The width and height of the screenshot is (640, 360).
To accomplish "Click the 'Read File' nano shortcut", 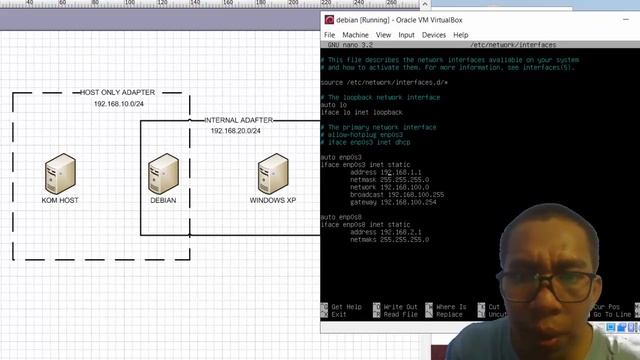I will pos(400,314).
